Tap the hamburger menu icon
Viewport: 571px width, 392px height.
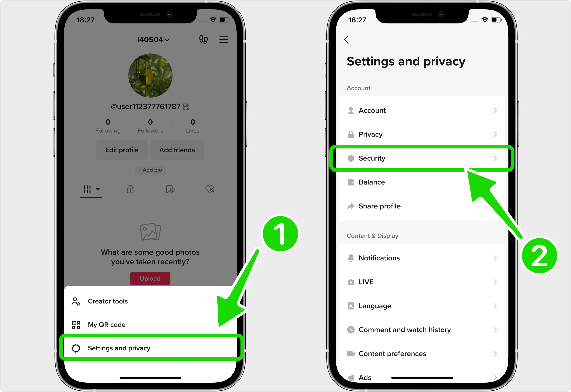click(224, 39)
